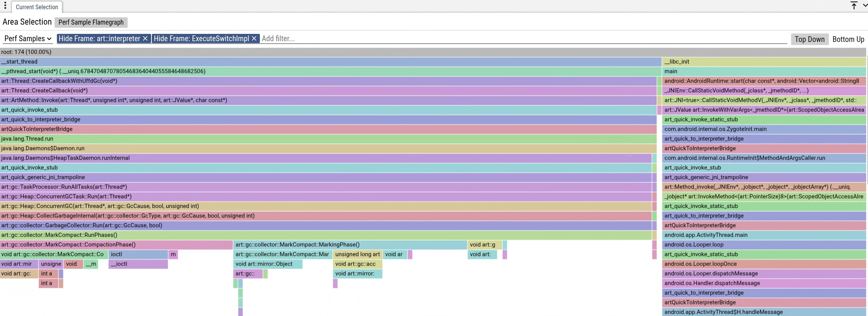868x316 pixels.
Task: Click the __start_thread flamegraph frame
Action: [x=331, y=62]
